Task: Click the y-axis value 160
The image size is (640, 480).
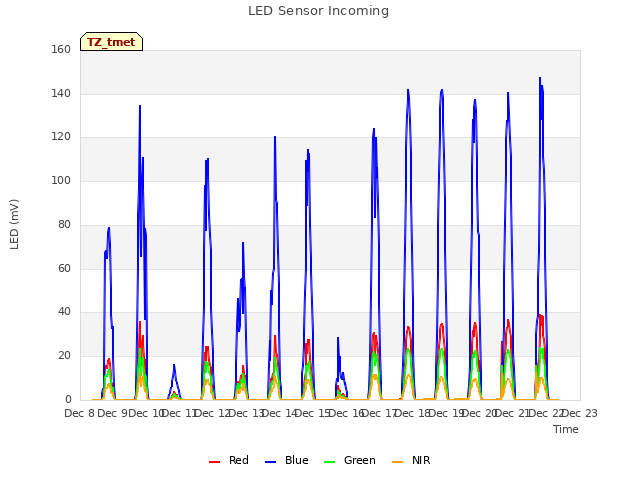Action: tap(61, 50)
